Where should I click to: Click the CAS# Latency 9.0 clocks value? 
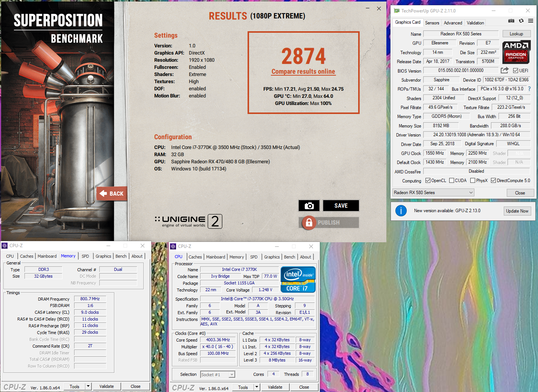click(90, 312)
